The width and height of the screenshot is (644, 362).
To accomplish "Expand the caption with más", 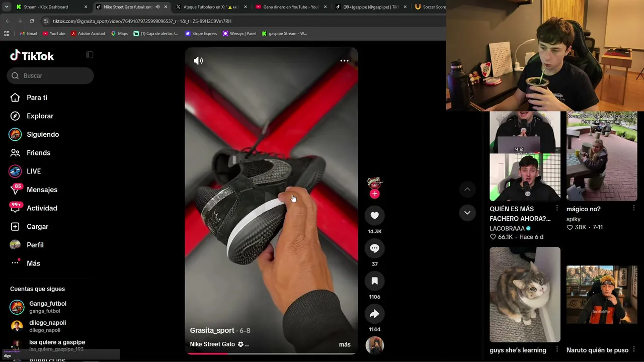I will coord(345,344).
